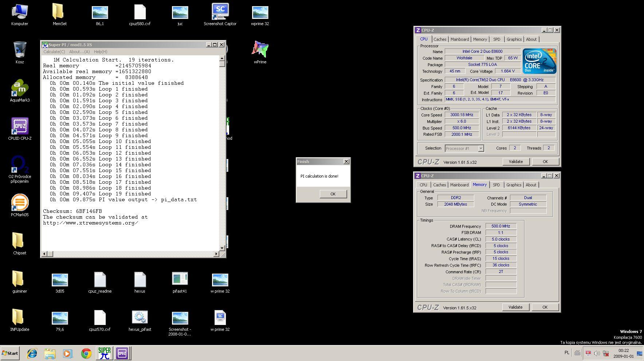
Task: Open the Help(H) menu in Super PI
Action: pyautogui.click(x=101, y=52)
